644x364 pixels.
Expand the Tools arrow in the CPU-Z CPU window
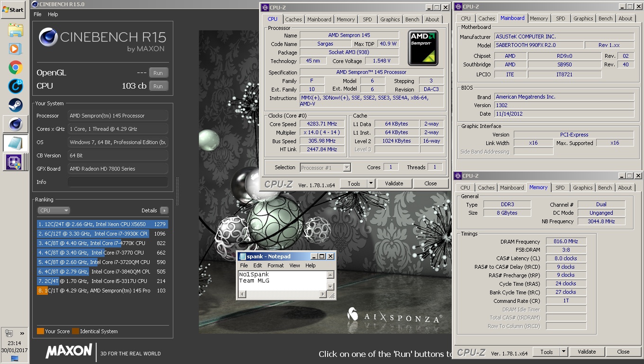tap(371, 183)
